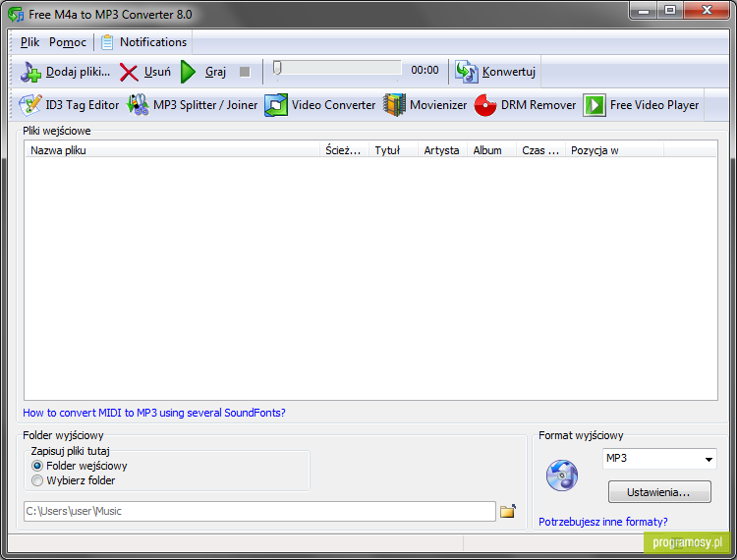This screenshot has height=560, width=737.
Task: Click the Konwertuj button label
Action: point(509,72)
